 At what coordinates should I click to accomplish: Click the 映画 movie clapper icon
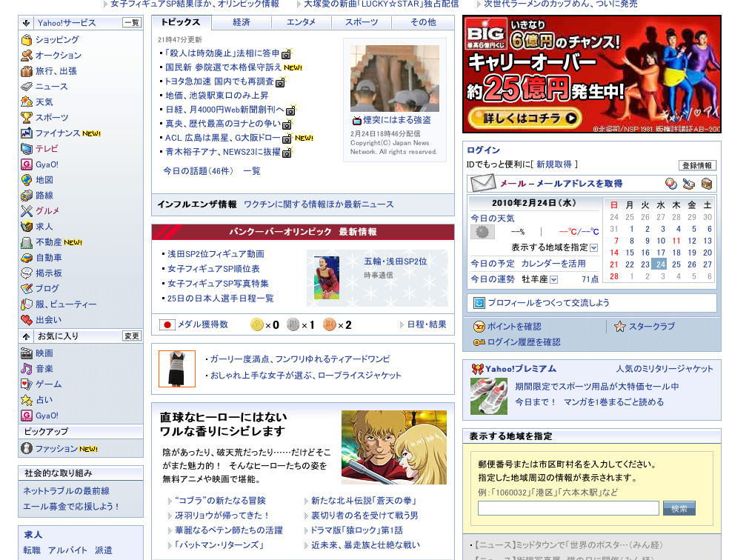[26, 353]
